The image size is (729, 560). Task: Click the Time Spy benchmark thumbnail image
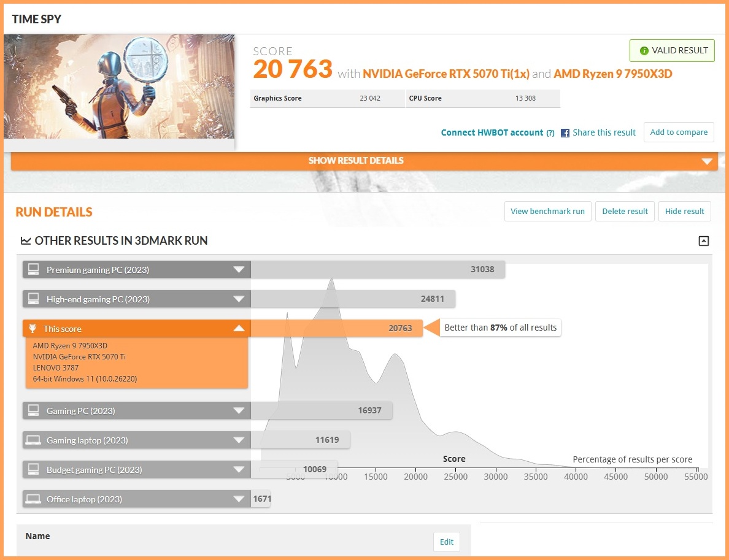[x=119, y=86]
